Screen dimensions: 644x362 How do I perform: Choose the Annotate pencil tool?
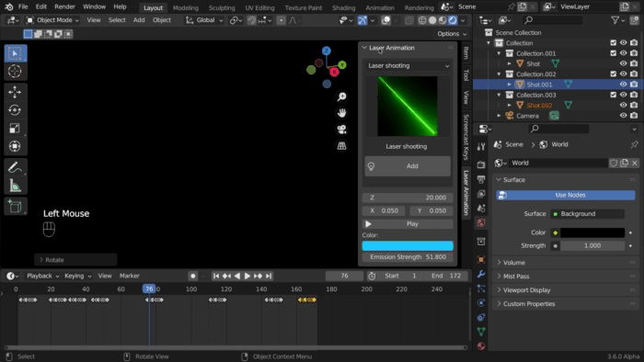click(x=15, y=167)
